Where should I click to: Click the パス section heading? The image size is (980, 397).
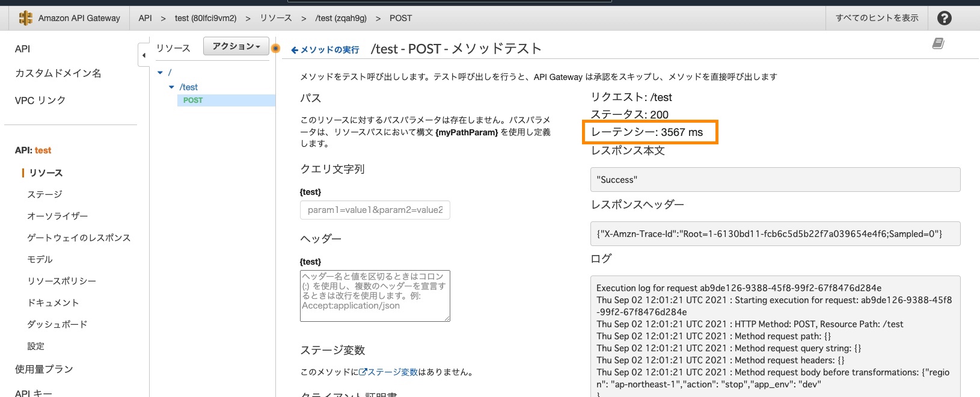click(311, 98)
